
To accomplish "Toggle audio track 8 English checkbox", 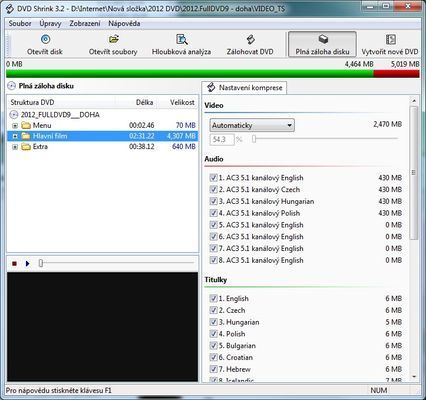I will tap(213, 260).
